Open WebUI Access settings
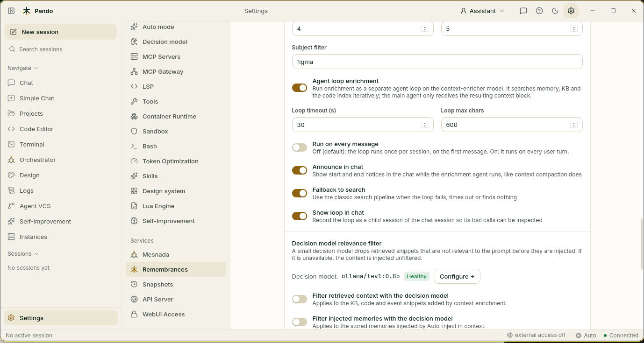 (176, 314)
